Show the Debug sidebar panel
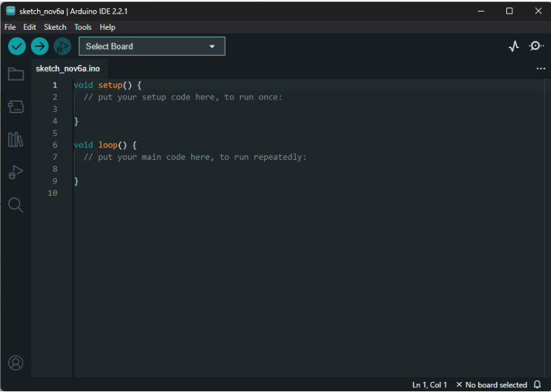551x392 pixels. tap(16, 173)
